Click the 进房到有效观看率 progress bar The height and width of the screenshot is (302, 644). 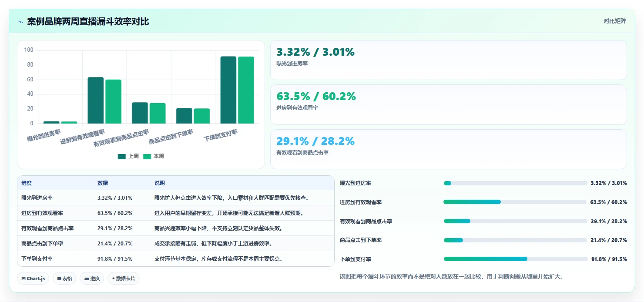pos(515,202)
